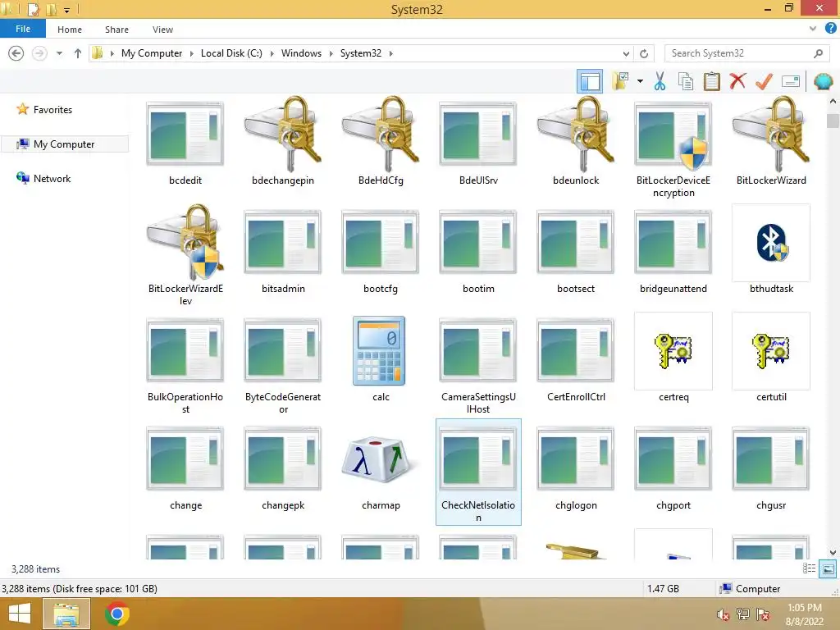Select the BdeHdCfg drive lock icon

tap(381, 133)
